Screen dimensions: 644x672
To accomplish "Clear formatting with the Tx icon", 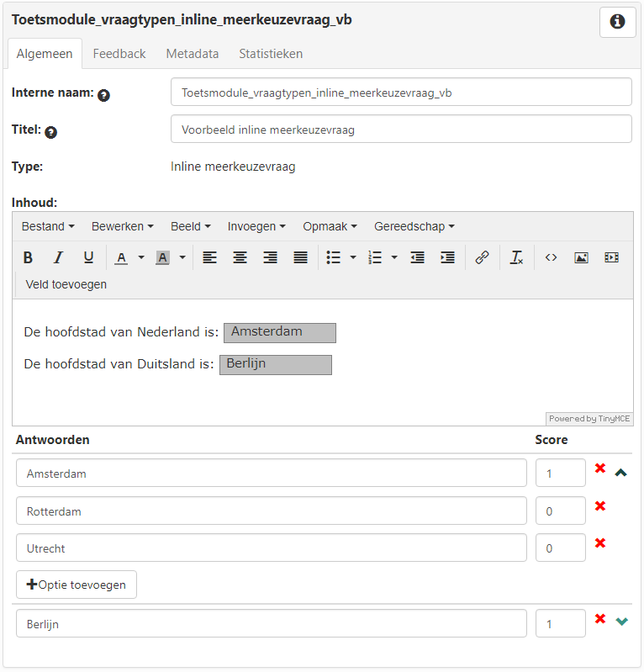I will [517, 257].
